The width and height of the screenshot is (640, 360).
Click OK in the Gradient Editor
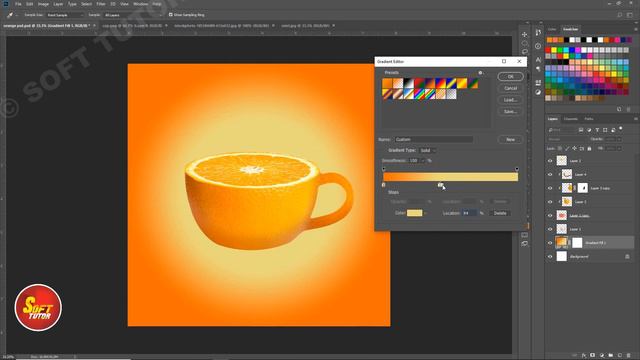pyautogui.click(x=510, y=76)
